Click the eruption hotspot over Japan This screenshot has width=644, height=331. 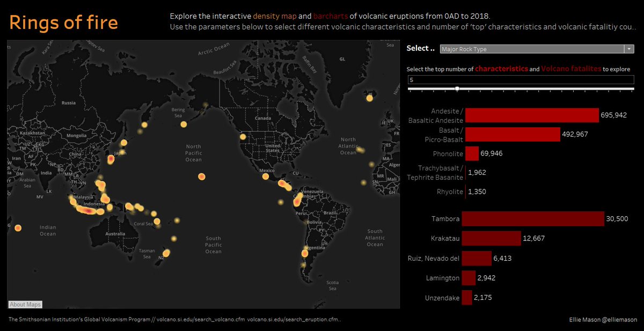pyautogui.click(x=111, y=159)
